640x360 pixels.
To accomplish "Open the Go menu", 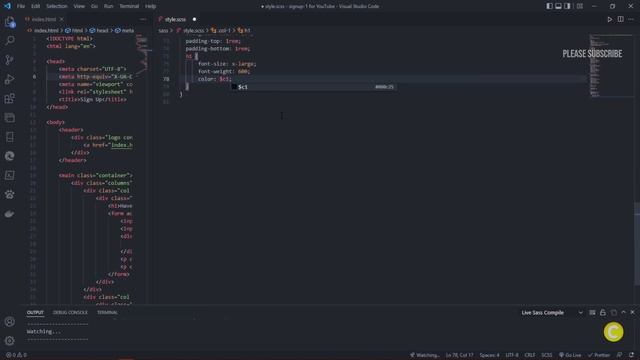I will [94, 6].
